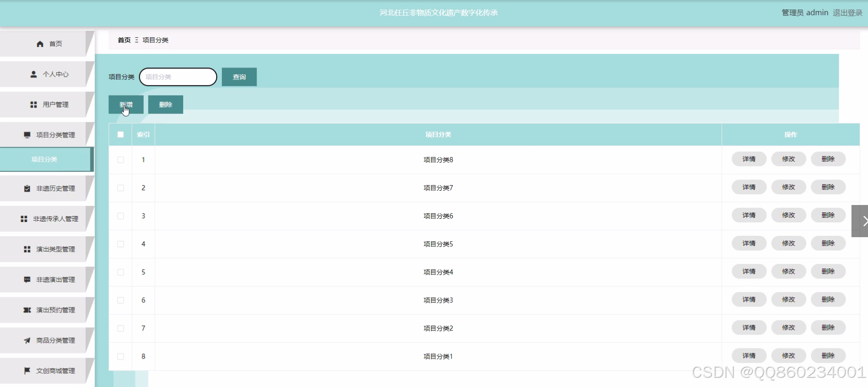Check the checkbox for row 项目分类4
The height and width of the screenshot is (387, 868).
(x=120, y=272)
